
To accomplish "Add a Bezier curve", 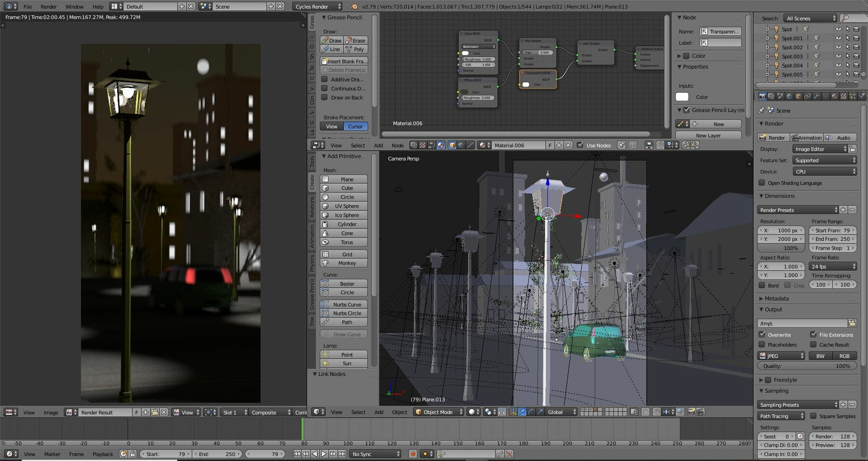I will click(346, 284).
